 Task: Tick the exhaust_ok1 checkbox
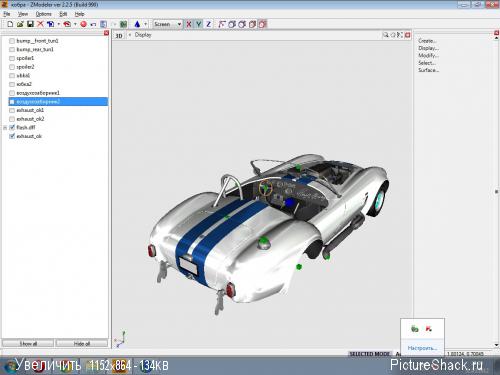(12, 110)
